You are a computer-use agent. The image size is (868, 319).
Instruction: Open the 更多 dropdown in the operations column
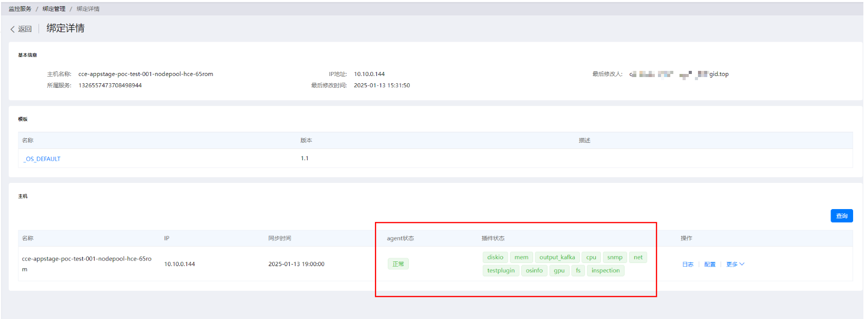click(x=735, y=265)
